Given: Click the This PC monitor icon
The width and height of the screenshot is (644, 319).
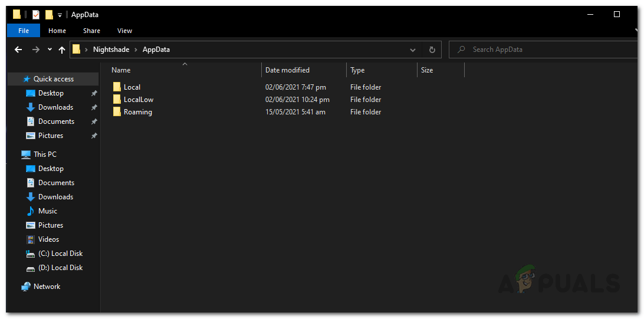Looking at the screenshot, I should (x=26, y=154).
